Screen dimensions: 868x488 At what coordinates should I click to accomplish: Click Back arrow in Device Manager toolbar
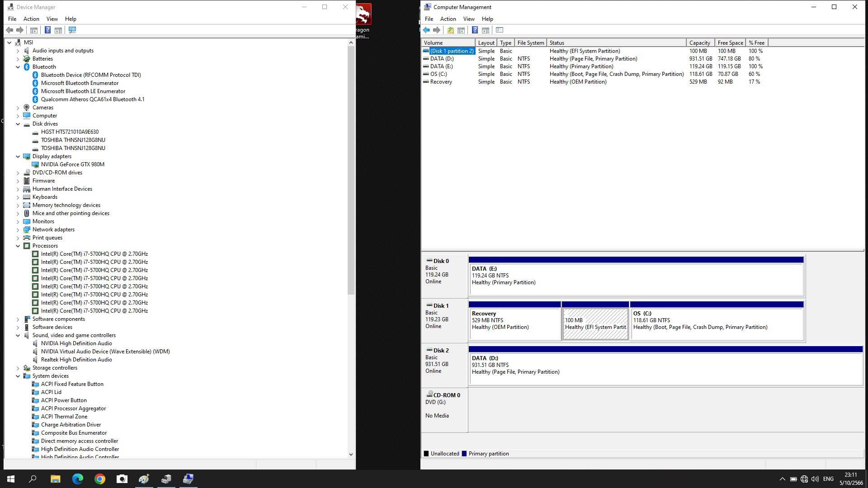(x=9, y=30)
